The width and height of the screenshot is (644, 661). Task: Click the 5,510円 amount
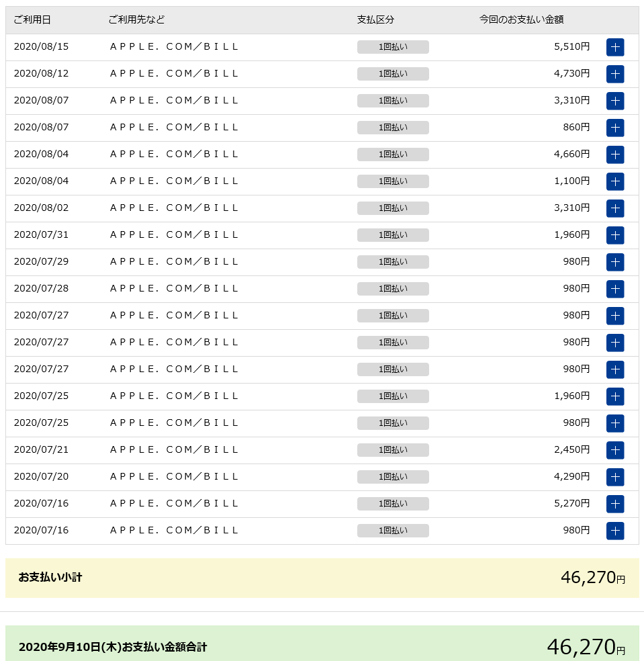tap(572, 47)
